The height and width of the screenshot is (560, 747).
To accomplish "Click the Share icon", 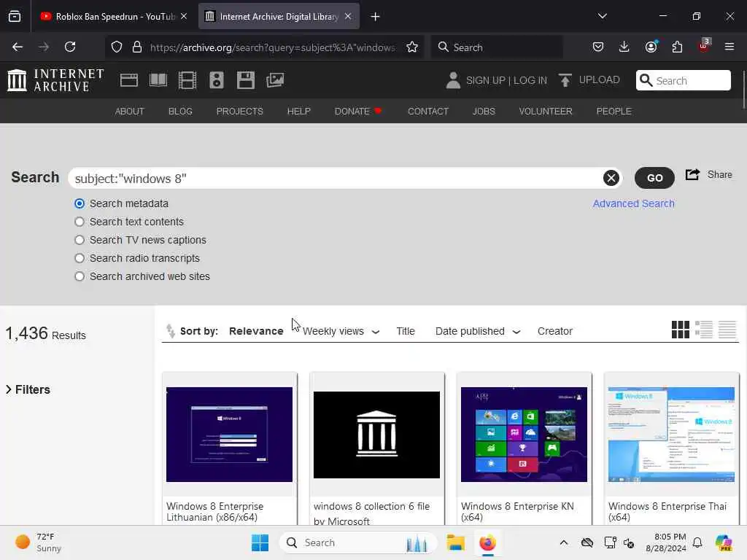I will (693, 175).
